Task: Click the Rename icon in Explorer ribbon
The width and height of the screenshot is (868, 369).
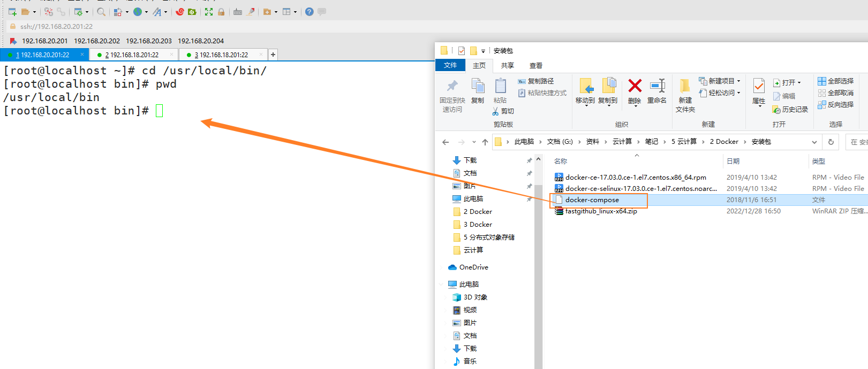Action: tap(657, 91)
